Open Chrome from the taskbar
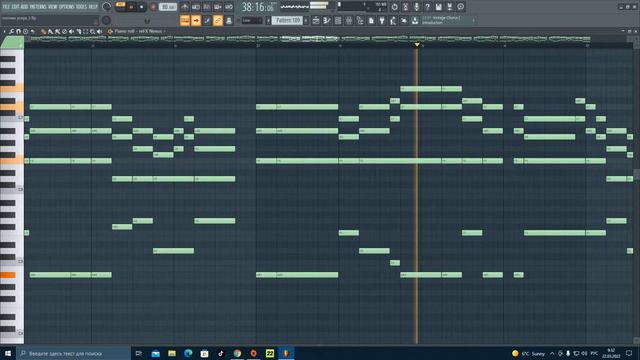The height and width of the screenshot is (360, 640). click(x=237, y=353)
